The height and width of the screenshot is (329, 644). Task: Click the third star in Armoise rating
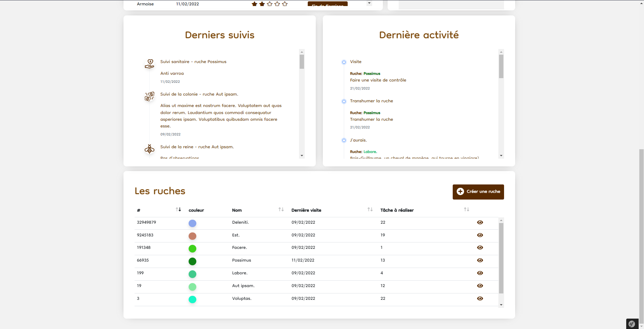[269, 4]
